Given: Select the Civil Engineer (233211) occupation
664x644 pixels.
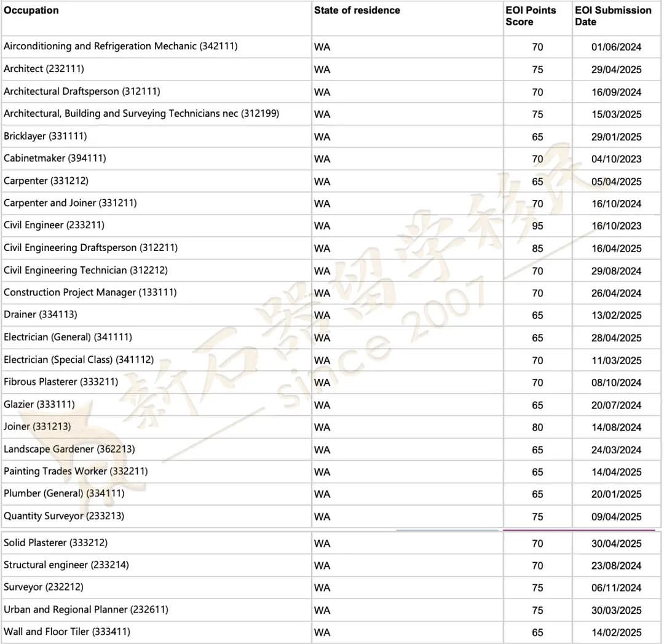Looking at the screenshot, I should pyautogui.click(x=53, y=225).
